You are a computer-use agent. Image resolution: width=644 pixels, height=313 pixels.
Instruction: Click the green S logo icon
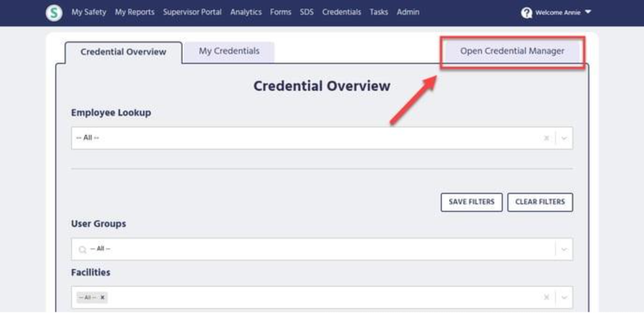[54, 12]
